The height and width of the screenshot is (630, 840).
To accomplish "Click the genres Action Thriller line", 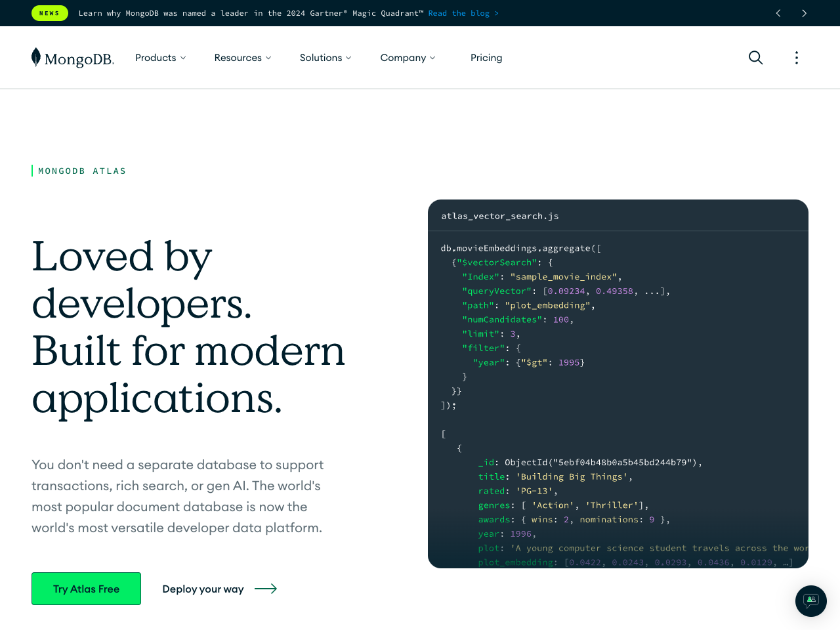I will pos(563,505).
